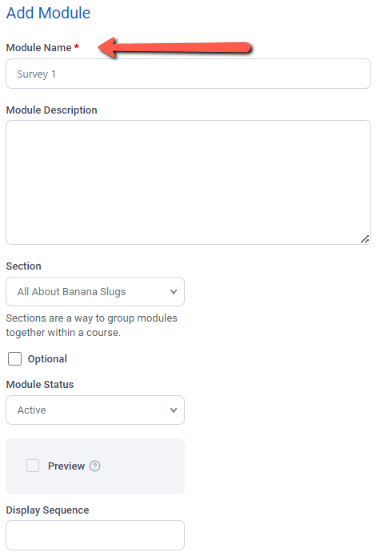Click the Optional label text
This screenshot has width=379, height=556.
(x=47, y=359)
